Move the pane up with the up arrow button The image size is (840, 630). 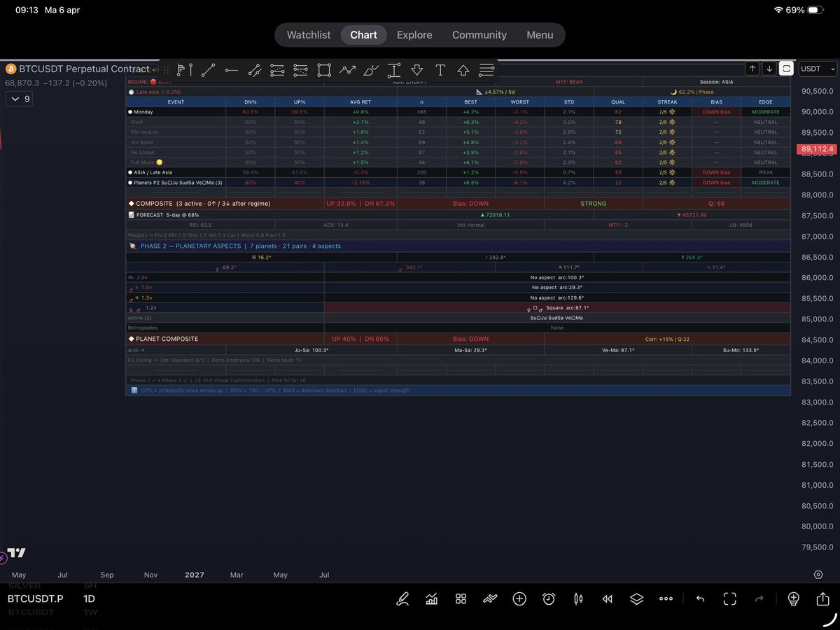coord(752,69)
